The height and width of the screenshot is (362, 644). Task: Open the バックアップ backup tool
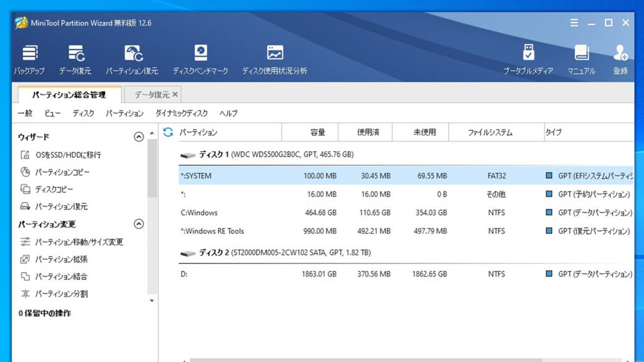[x=29, y=60]
